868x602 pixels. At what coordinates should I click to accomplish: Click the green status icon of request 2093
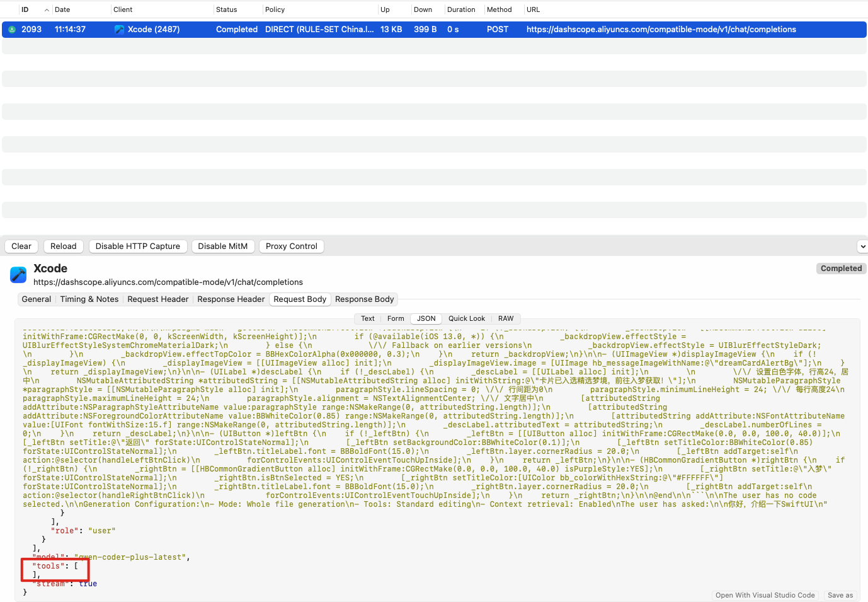pyautogui.click(x=11, y=30)
